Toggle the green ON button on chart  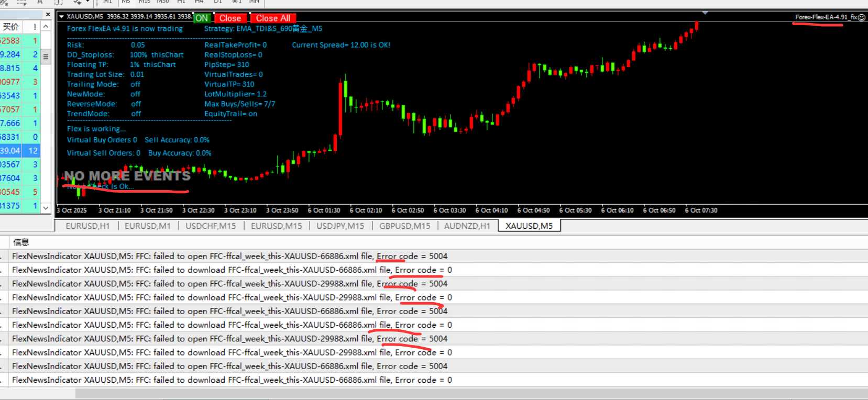tap(202, 18)
